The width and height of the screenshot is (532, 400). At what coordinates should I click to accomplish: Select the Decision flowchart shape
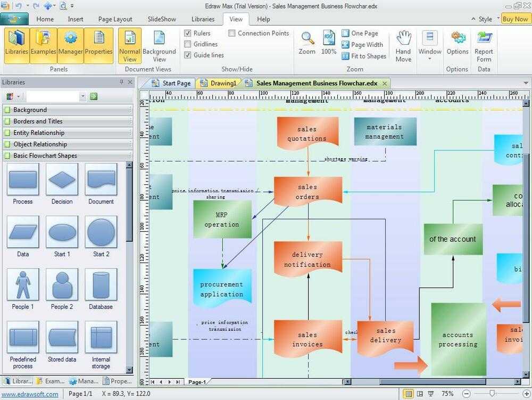(62, 180)
